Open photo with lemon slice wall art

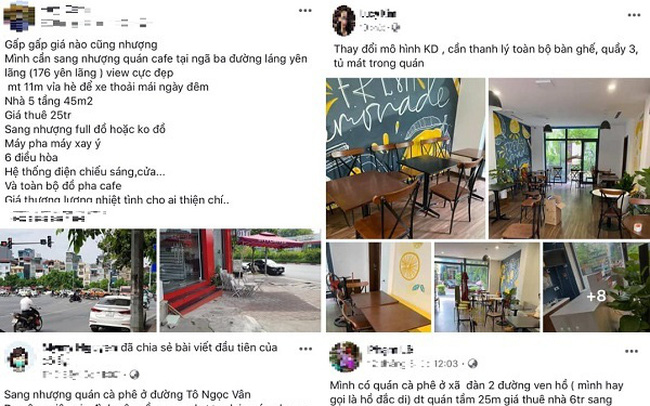(378, 287)
